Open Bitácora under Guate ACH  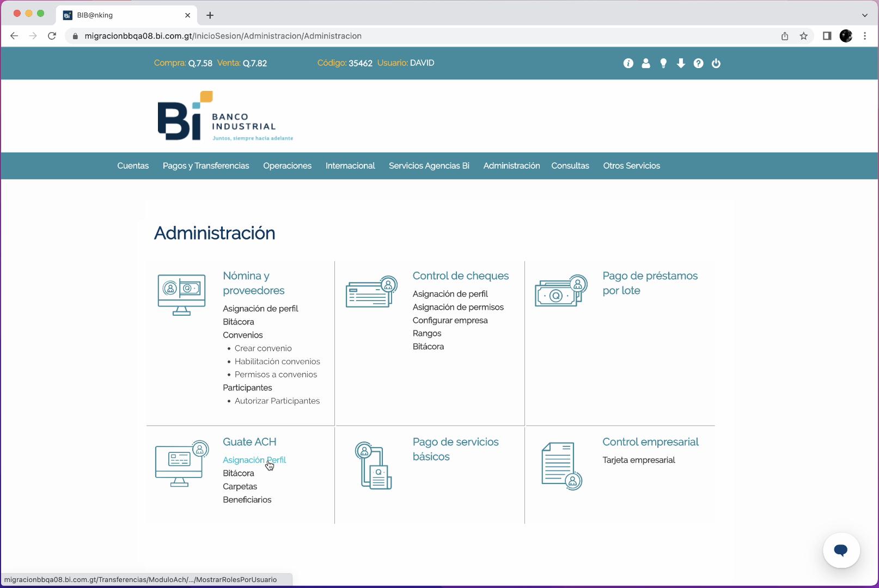tap(239, 473)
